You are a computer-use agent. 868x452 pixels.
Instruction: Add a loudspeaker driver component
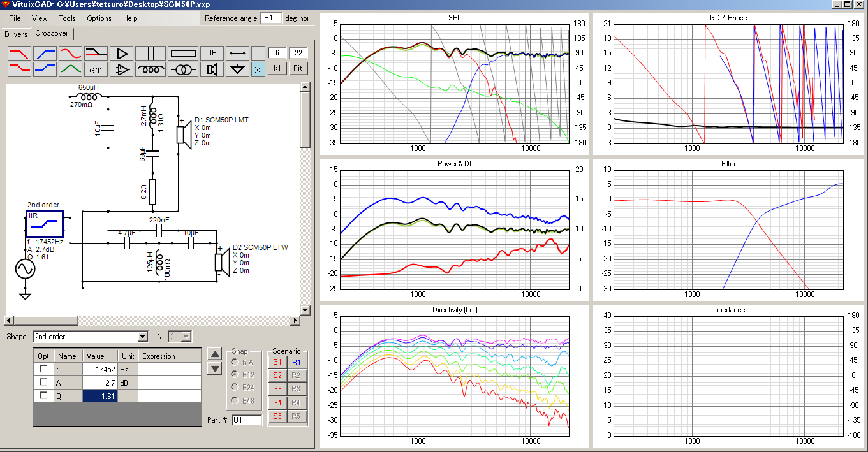212,69
